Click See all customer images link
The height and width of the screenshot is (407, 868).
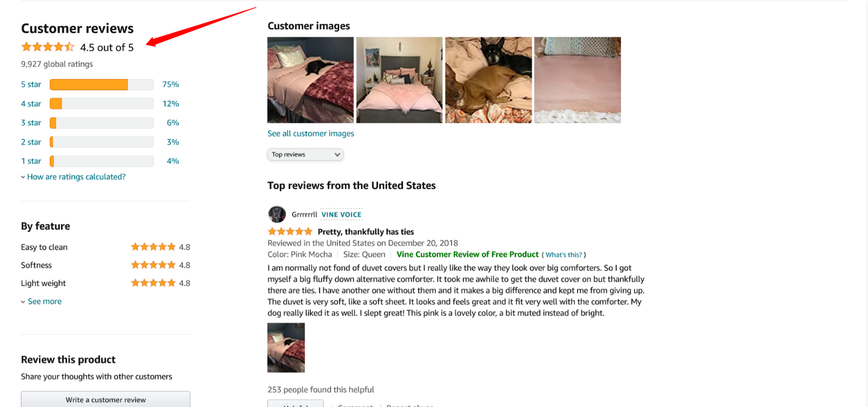[x=311, y=134]
